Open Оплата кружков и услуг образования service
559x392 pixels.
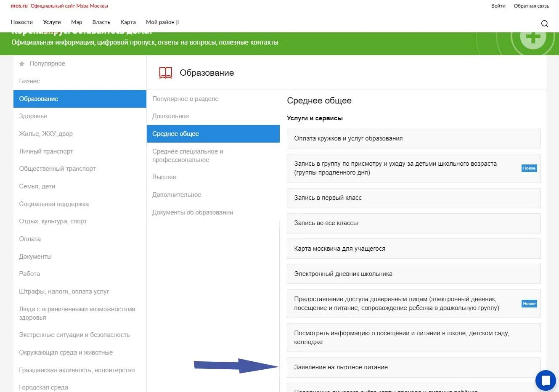(413, 138)
